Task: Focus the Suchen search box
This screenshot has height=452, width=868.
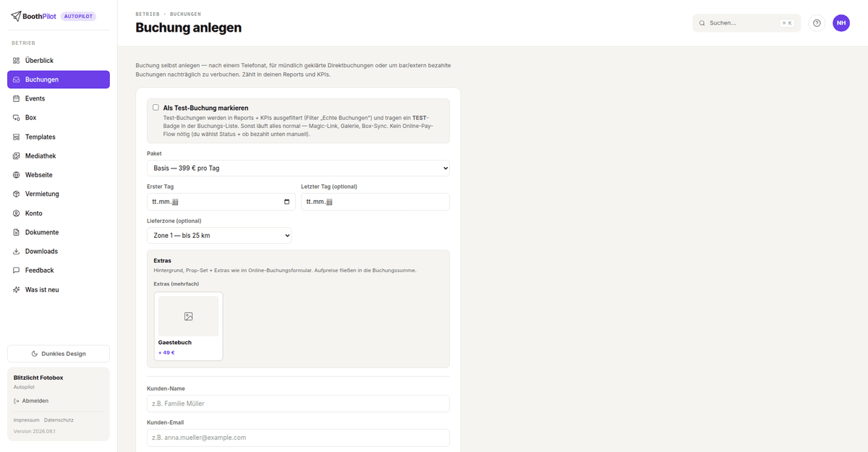Action: [x=746, y=23]
